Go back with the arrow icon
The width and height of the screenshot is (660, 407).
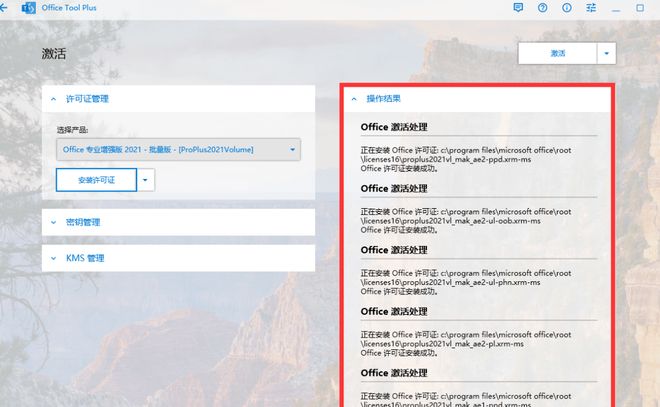[x=4, y=7]
